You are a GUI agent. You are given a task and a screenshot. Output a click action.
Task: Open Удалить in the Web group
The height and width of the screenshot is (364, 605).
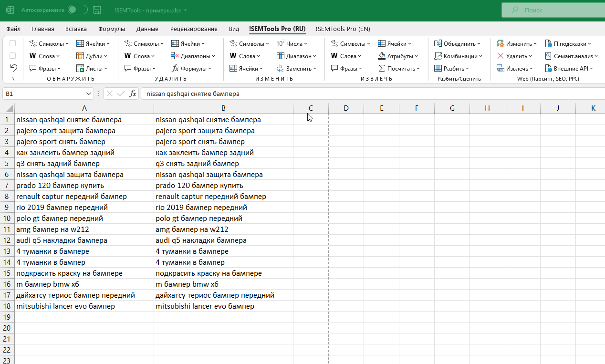(514, 56)
